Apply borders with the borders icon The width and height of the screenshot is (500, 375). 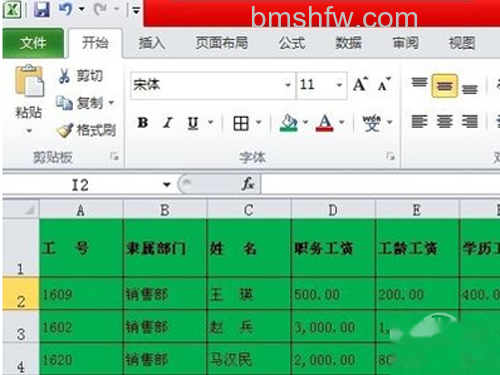coord(241,123)
